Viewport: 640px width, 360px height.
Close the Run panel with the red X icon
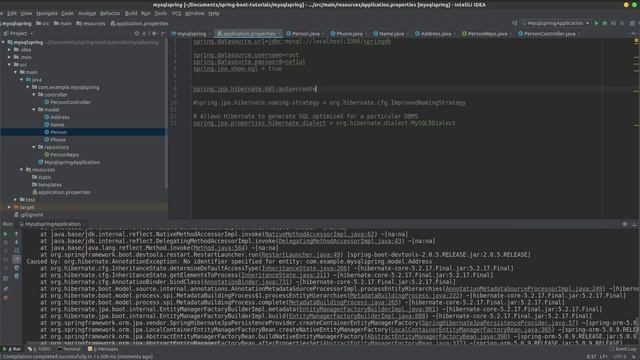point(6,298)
